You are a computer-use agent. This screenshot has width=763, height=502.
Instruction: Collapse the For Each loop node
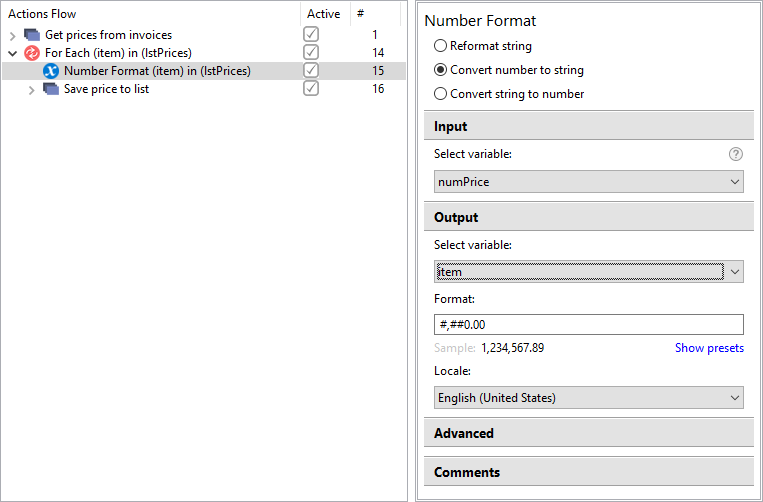(x=13, y=53)
